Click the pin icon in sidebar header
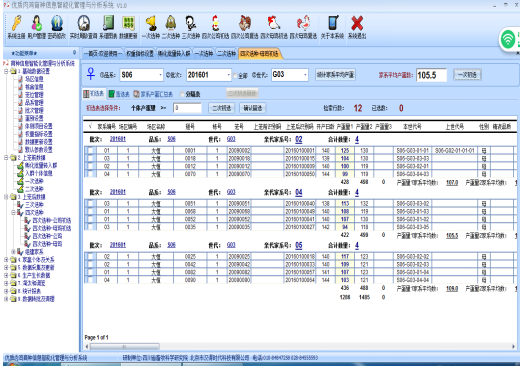Image resolution: width=520 pixels, height=369 pixels. point(74,53)
